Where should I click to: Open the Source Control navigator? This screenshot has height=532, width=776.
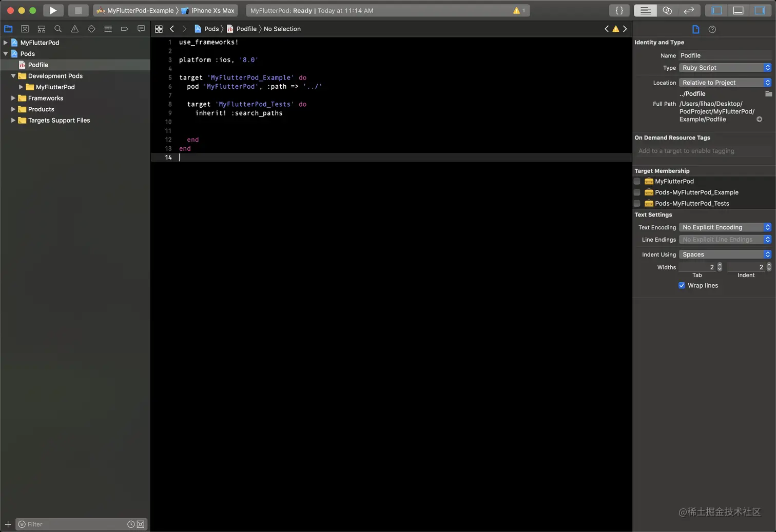(x=25, y=29)
